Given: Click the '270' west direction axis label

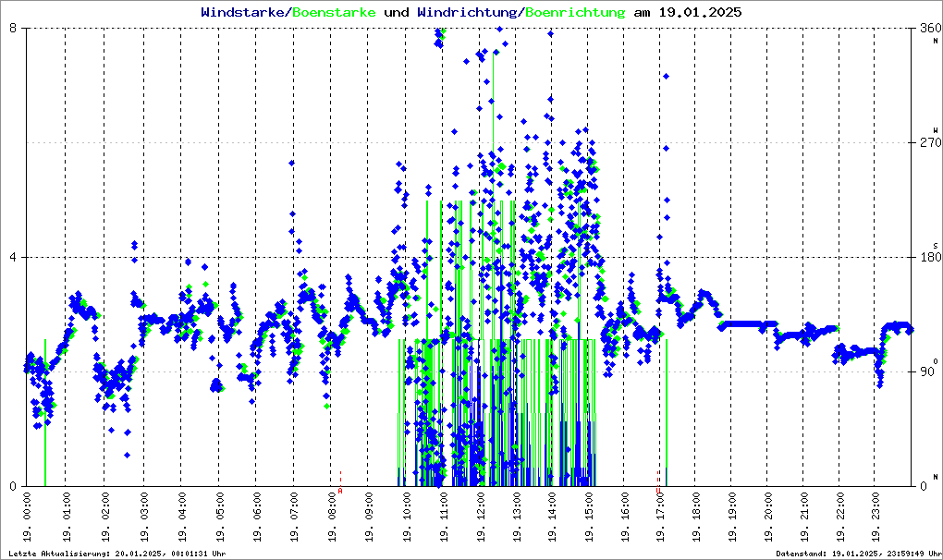Looking at the screenshot, I should [930, 143].
